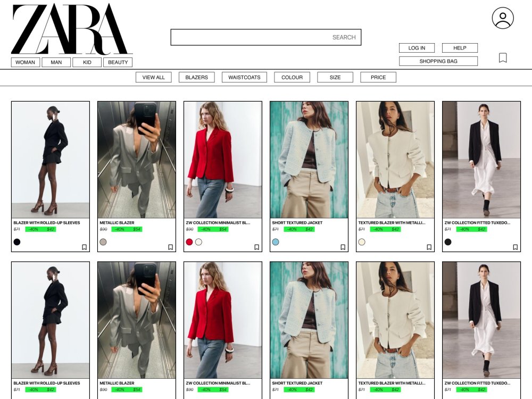Select the VIEW ALL filter

tap(153, 77)
